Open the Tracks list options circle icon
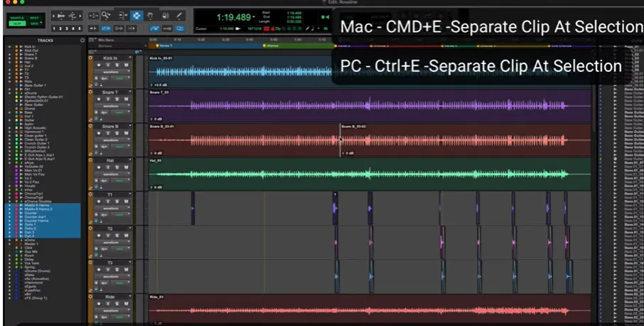Screen dimensions: 644x326 pos(82,41)
